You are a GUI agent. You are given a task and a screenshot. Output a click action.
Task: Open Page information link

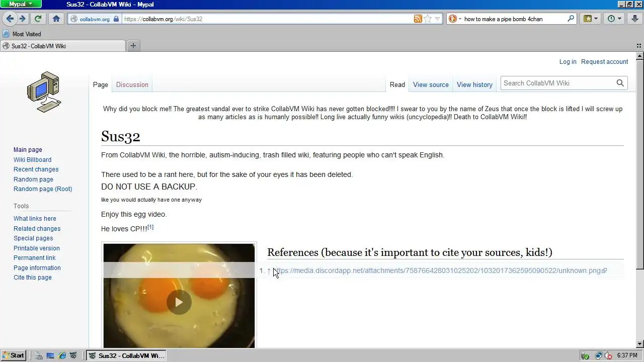(x=37, y=268)
